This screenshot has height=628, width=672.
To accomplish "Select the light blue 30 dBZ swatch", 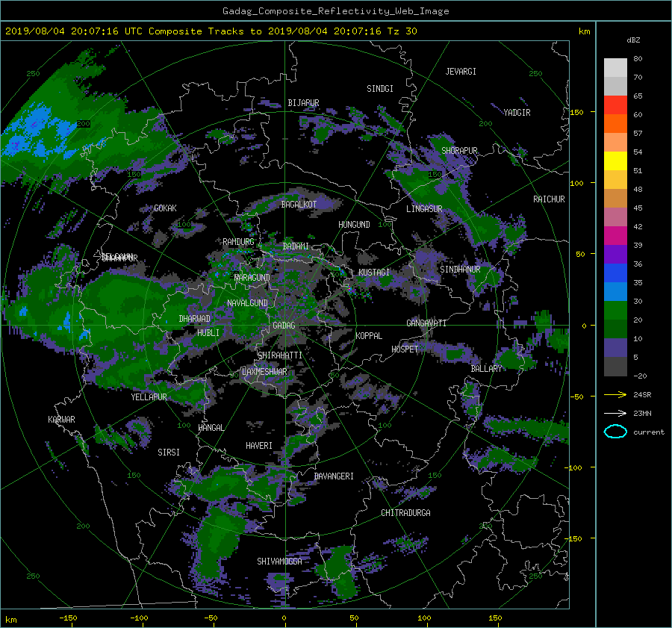I will pyautogui.click(x=615, y=292).
